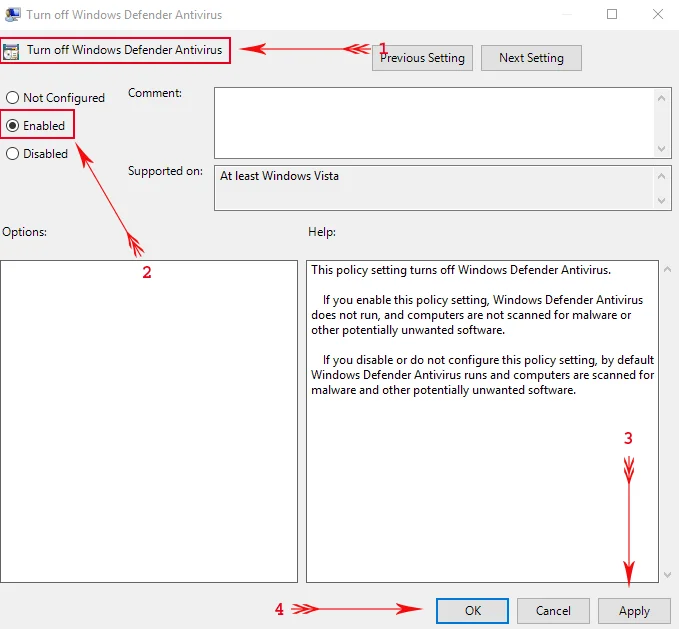
Task: Confirm with the OK button
Action: tap(472, 610)
